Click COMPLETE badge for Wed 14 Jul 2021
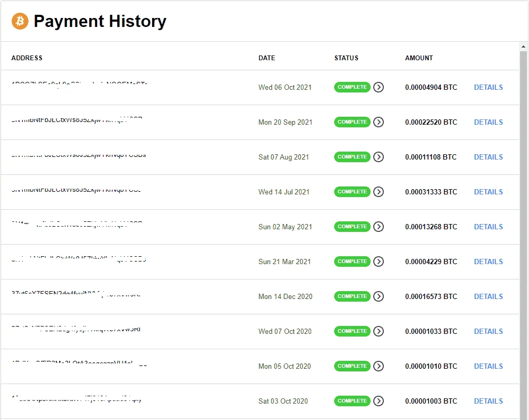Screen dimensions: 529x420 (352, 192)
